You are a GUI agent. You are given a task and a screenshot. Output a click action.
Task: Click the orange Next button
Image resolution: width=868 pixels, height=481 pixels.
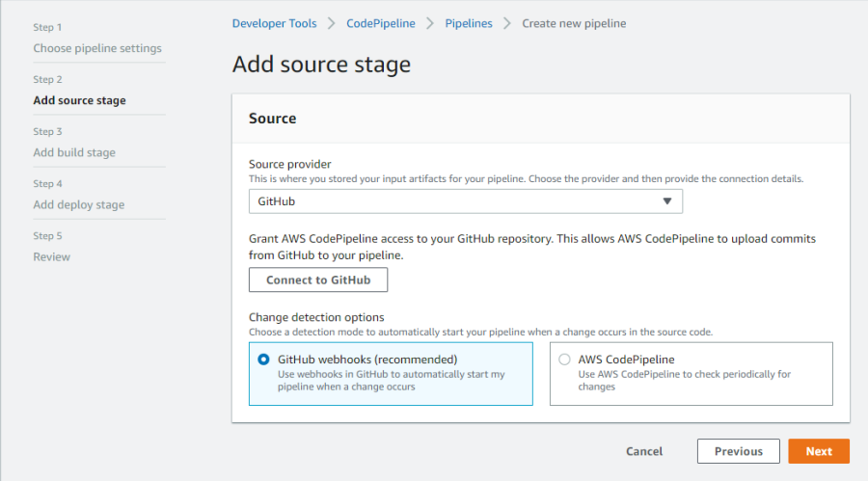point(819,451)
